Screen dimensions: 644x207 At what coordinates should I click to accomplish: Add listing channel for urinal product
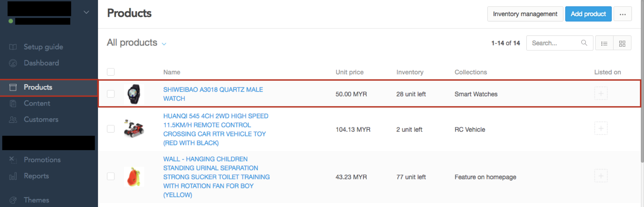click(x=601, y=176)
